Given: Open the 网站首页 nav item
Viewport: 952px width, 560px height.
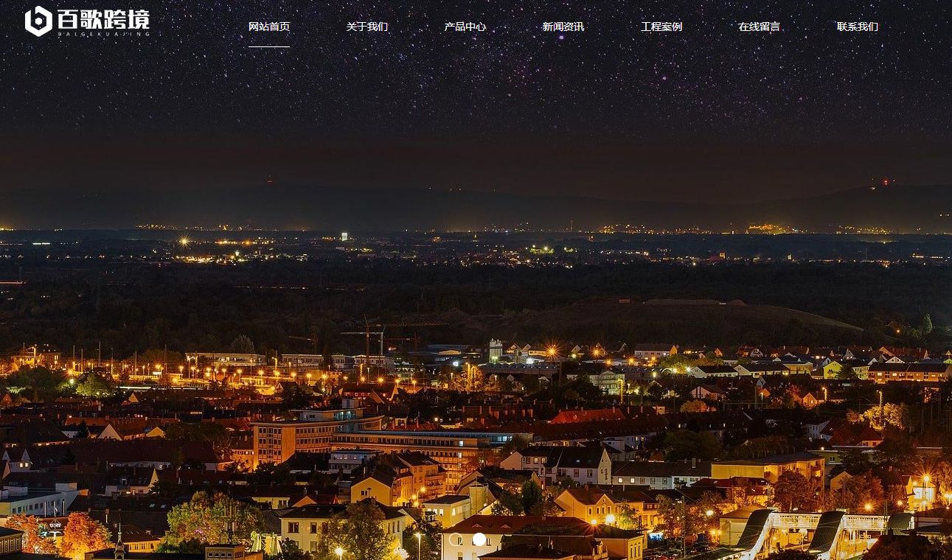Looking at the screenshot, I should 269,27.
